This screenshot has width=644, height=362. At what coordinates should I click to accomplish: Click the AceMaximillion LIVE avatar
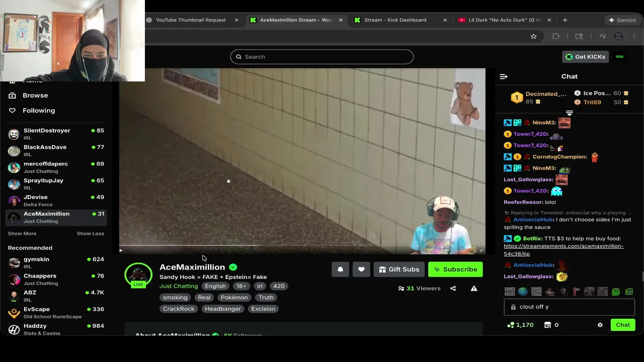138,276
